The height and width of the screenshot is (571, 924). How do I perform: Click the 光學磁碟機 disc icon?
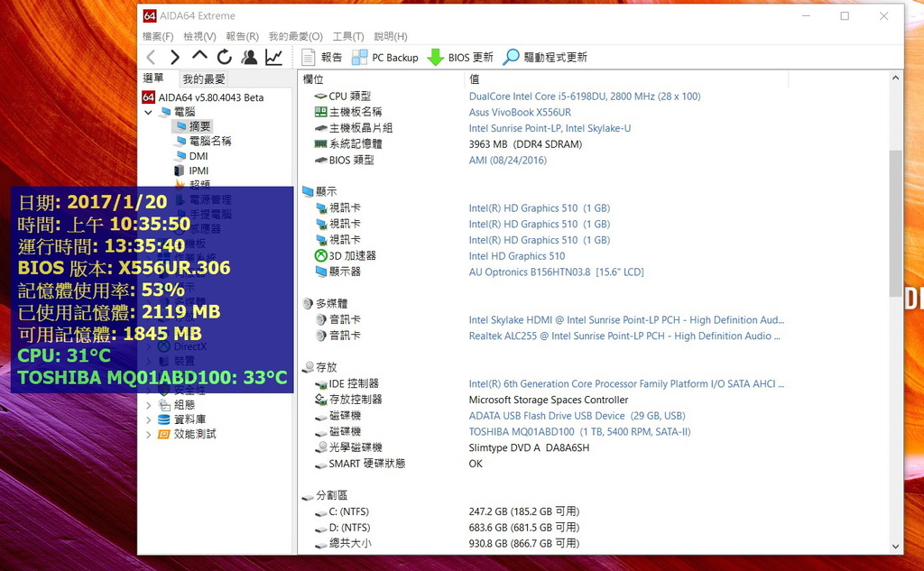320,447
